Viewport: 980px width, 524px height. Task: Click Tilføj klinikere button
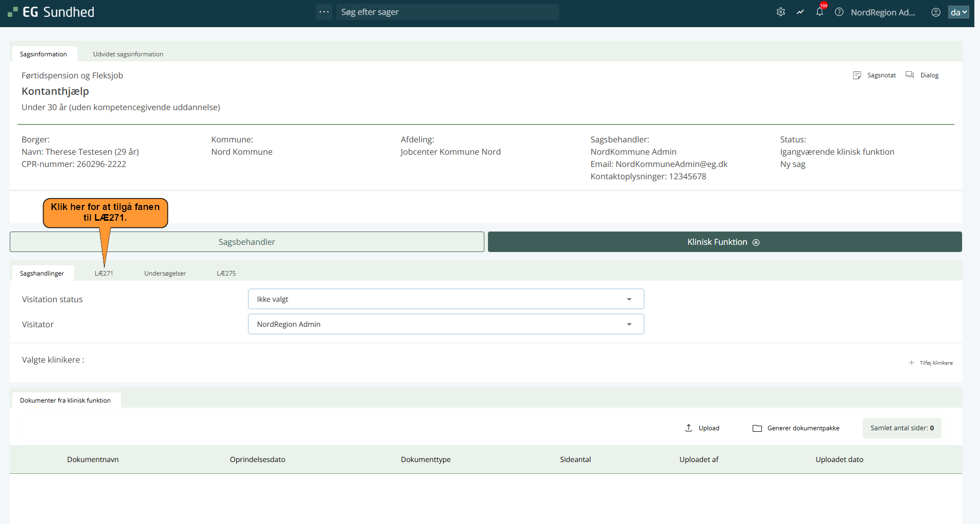pyautogui.click(x=931, y=363)
